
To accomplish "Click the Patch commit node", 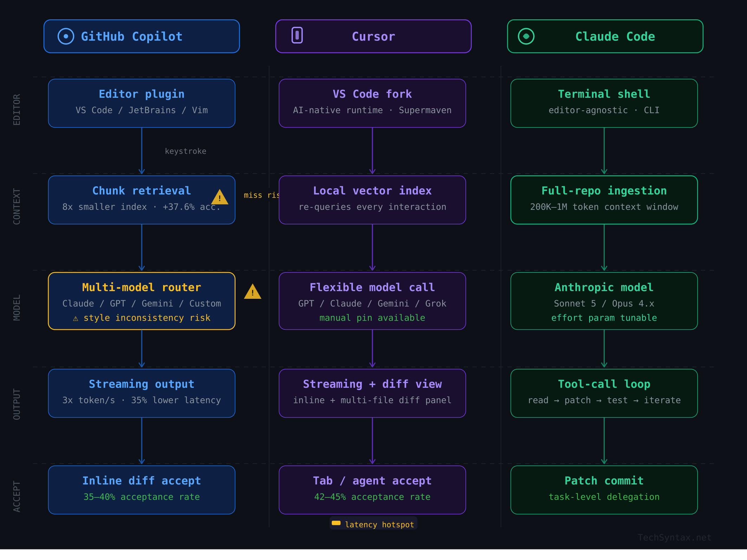I will click(x=604, y=490).
